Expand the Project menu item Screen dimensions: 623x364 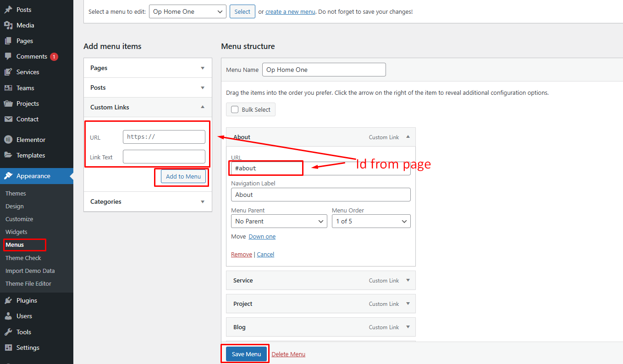point(408,304)
